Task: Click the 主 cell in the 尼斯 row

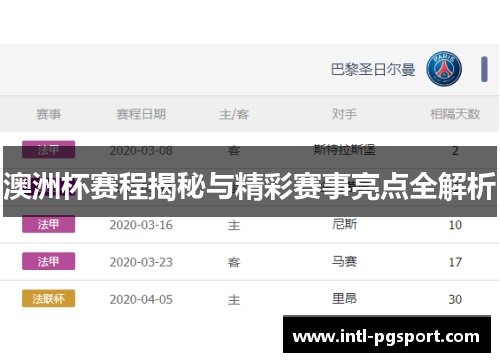Action: (234, 225)
